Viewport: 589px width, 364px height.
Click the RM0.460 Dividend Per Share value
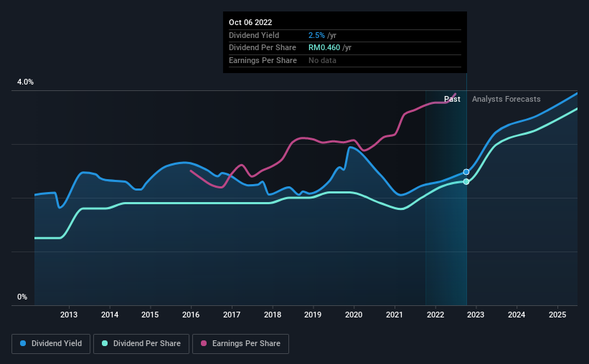pos(324,48)
